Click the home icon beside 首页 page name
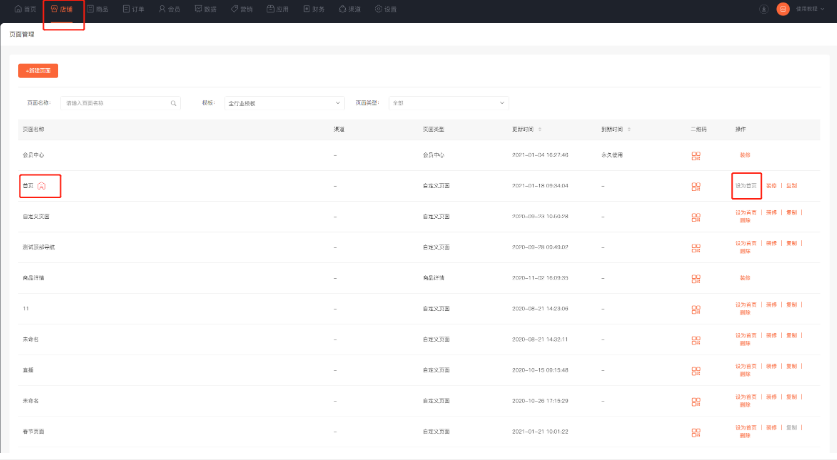Screen dimensions: 837x460 [42, 186]
